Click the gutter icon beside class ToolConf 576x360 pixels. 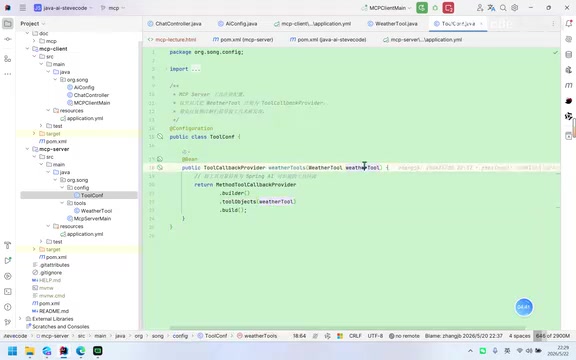[160, 137]
